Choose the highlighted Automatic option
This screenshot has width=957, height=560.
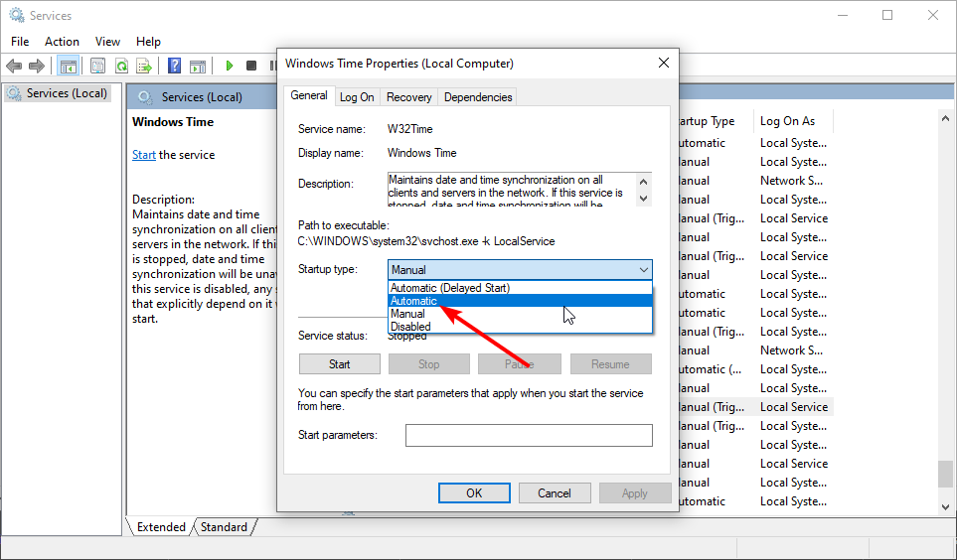click(520, 301)
